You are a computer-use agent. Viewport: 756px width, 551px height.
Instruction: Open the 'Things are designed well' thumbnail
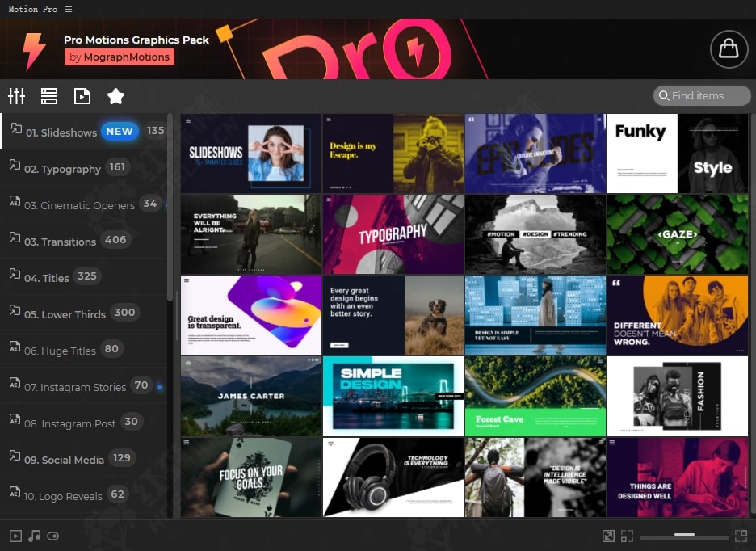tap(678, 477)
